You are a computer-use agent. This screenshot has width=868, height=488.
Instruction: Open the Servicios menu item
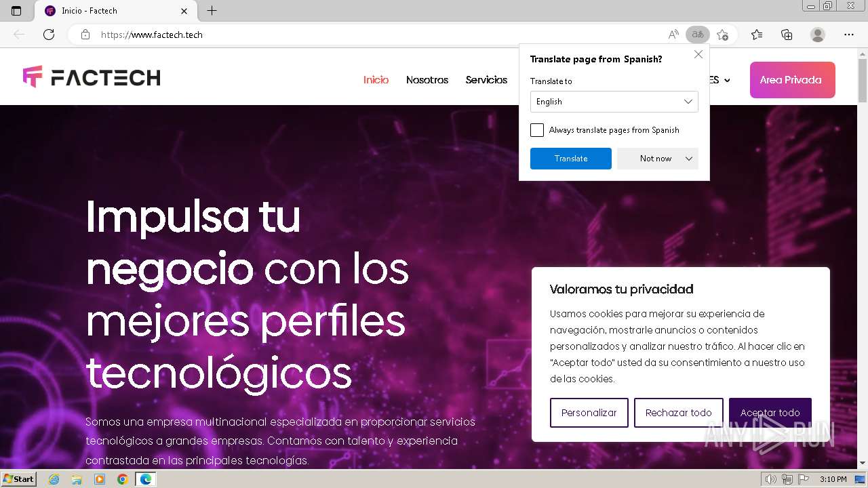[486, 80]
